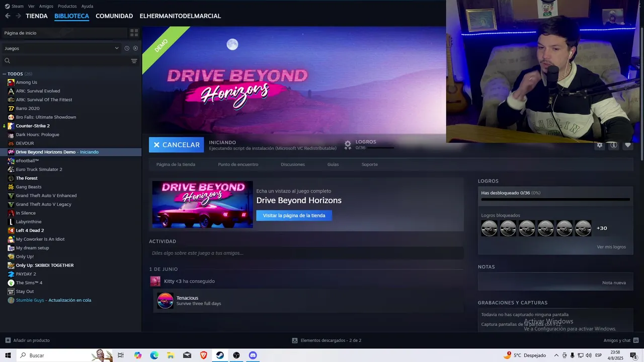This screenshot has height=362, width=644.
Task: Open Guías tab
Action: coord(333,164)
